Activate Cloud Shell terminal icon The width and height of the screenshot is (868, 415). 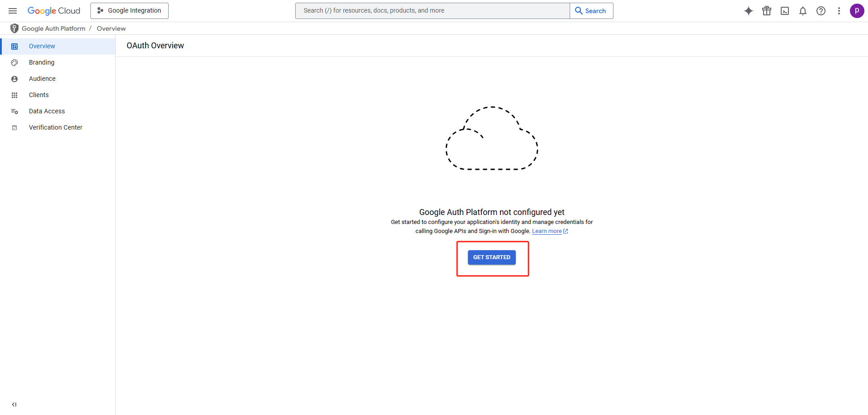click(785, 11)
